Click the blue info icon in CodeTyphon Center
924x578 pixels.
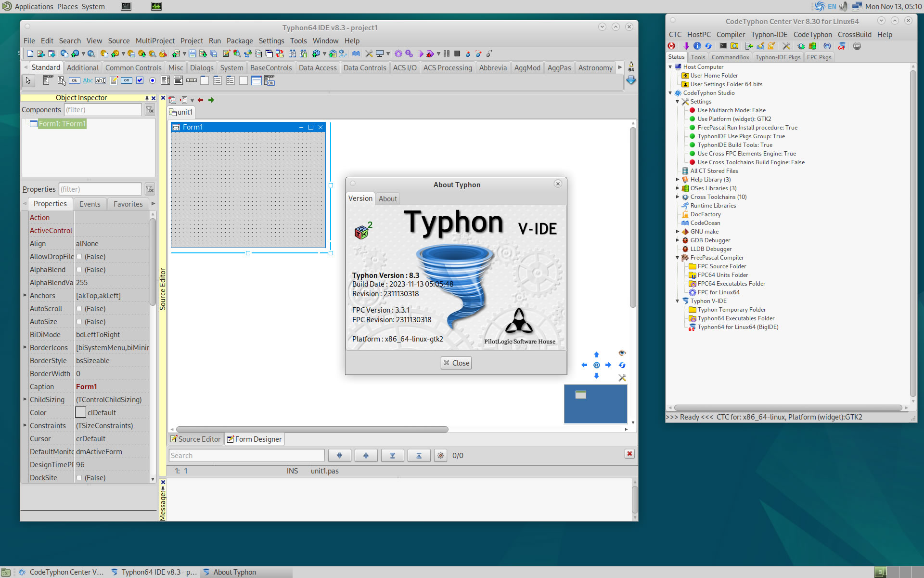coord(697,46)
